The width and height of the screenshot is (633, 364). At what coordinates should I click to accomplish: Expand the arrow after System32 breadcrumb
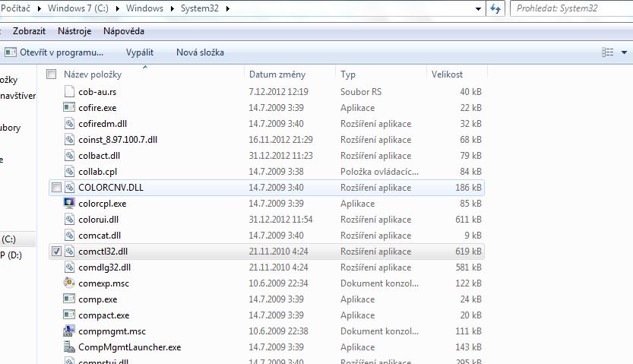click(228, 8)
